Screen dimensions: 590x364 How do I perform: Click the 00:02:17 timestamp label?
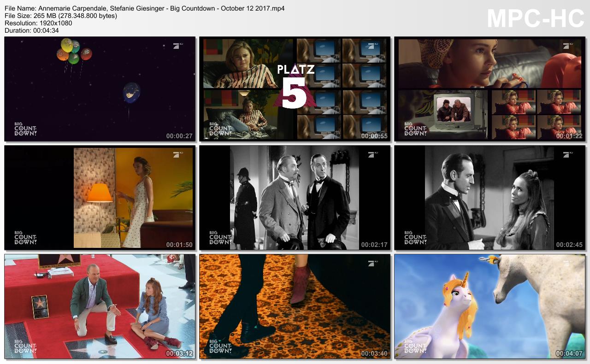tap(374, 245)
